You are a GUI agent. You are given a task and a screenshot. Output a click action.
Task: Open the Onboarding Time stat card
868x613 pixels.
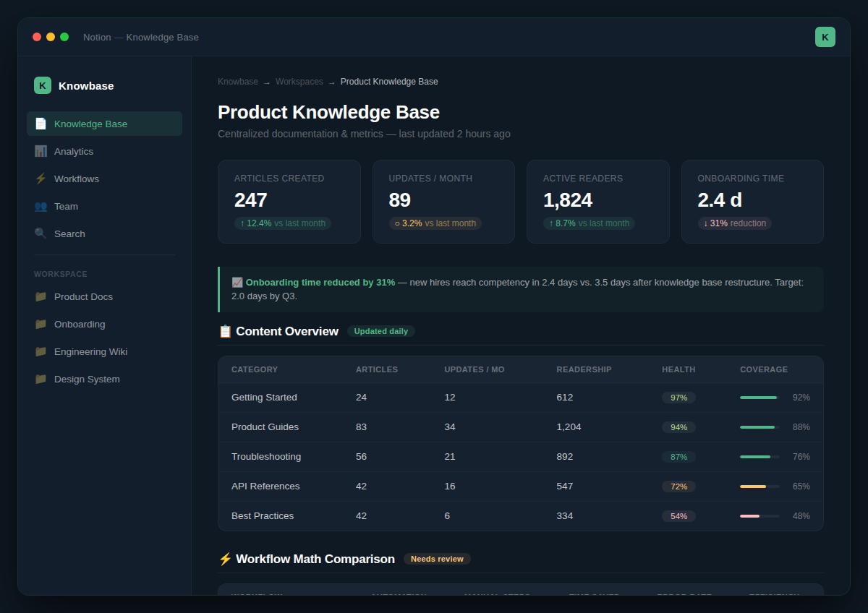click(752, 202)
